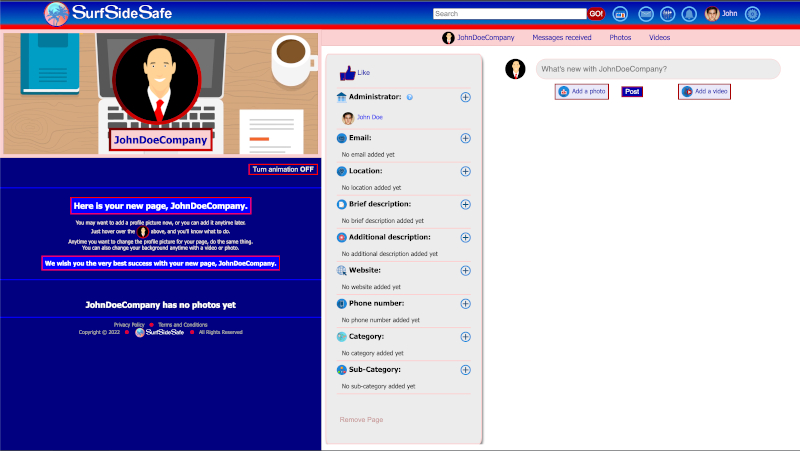800x451 pixels.
Task: Switch to Messages received tab
Action: pos(561,37)
